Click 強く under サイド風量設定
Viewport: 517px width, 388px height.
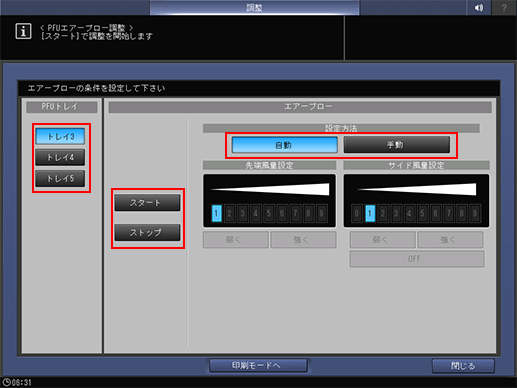450,240
